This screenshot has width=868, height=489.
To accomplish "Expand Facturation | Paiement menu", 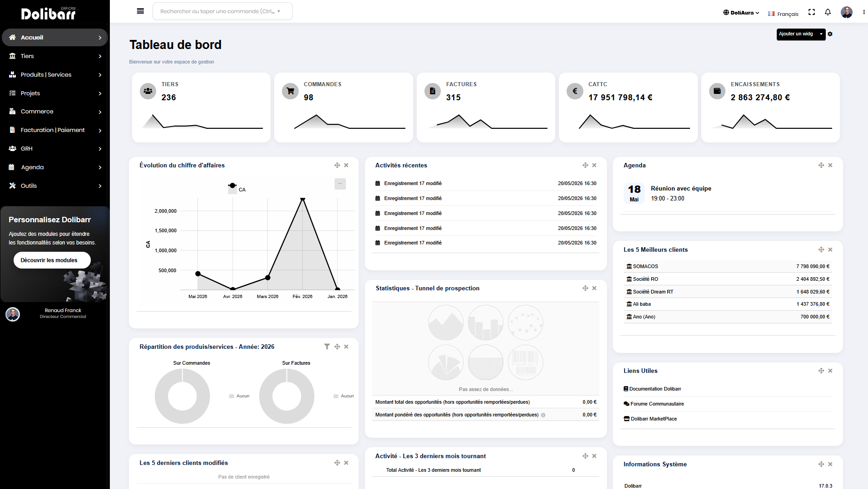I will (x=55, y=130).
